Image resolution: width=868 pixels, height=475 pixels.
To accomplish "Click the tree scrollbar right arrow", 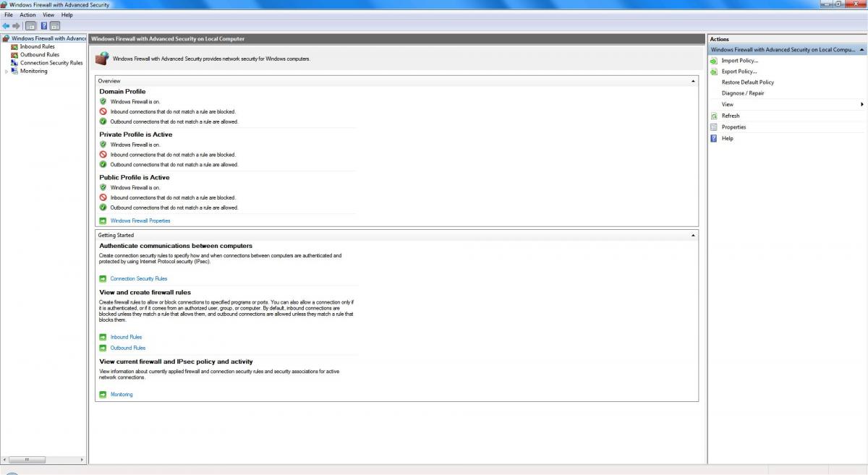I will pos(82,460).
